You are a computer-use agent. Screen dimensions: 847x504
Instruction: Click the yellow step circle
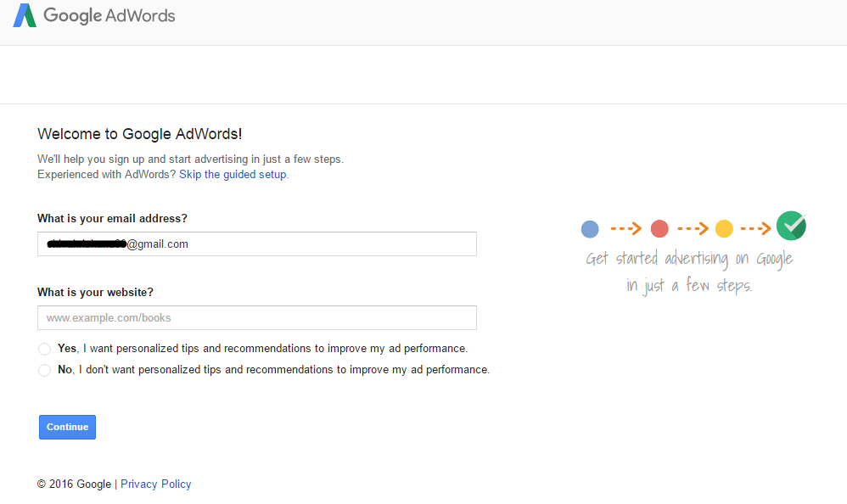[x=724, y=228]
